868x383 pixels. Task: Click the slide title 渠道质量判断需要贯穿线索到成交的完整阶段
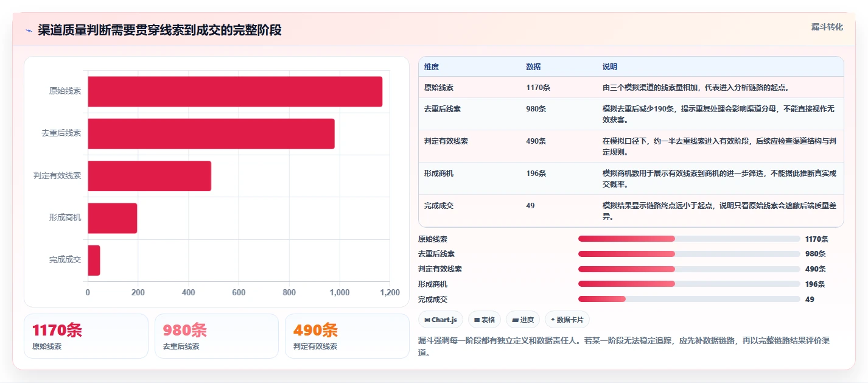click(159, 30)
